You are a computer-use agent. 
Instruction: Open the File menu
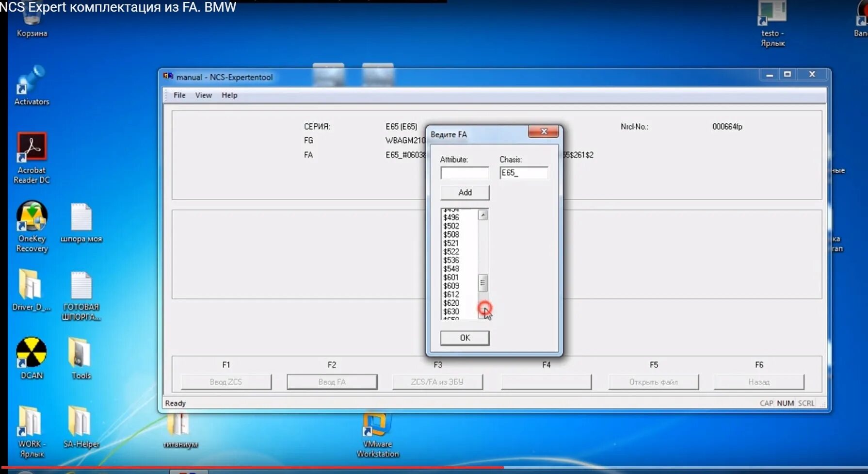tap(179, 95)
